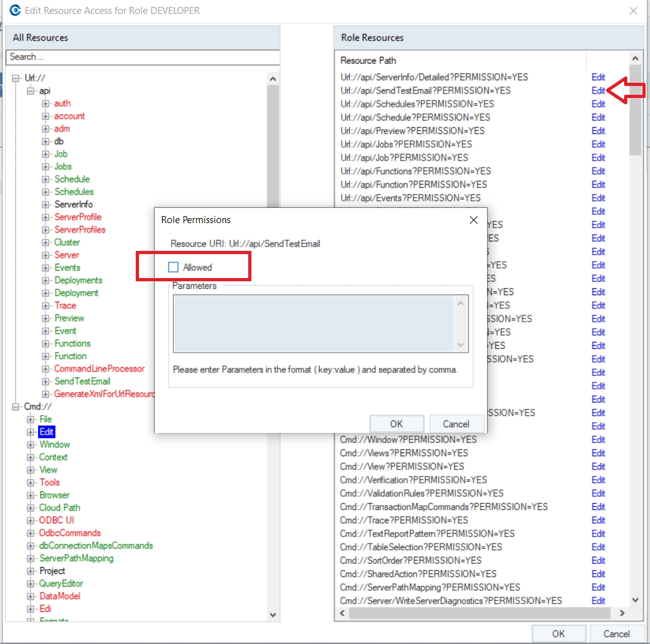Click inside the Parameters text area

tap(314, 323)
